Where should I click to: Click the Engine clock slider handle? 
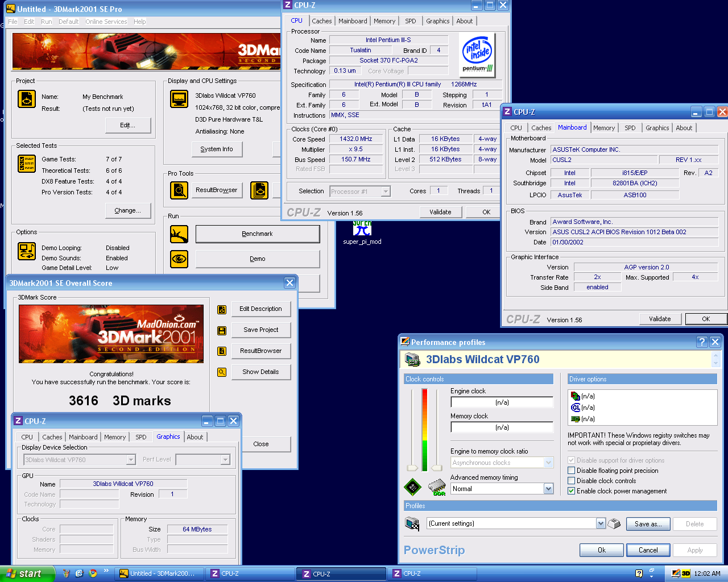pyautogui.click(x=413, y=468)
